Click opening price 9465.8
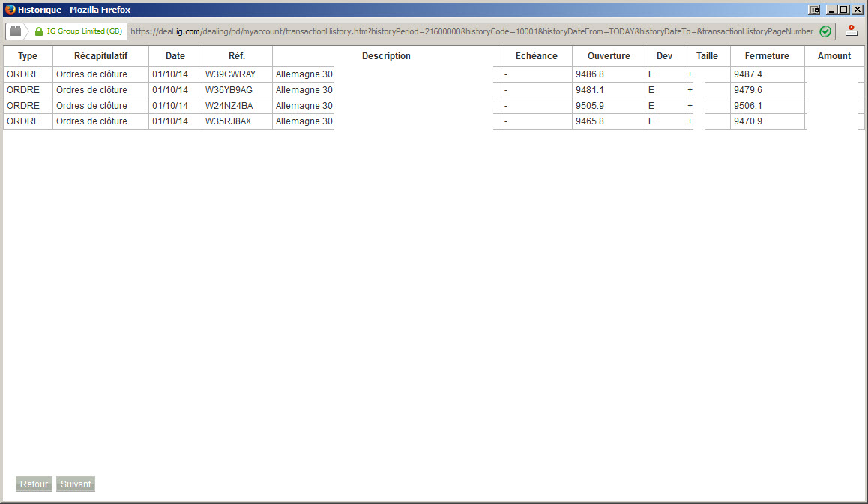The image size is (868, 504). coord(590,121)
